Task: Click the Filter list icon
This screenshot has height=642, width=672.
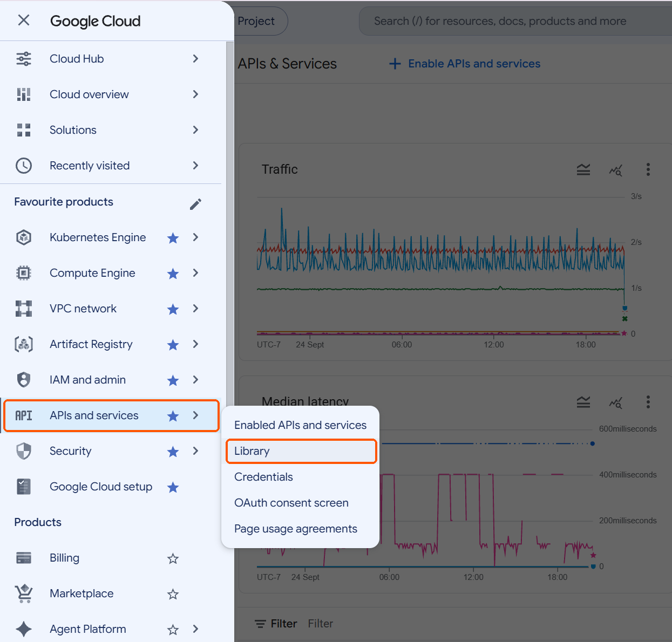Action: pyautogui.click(x=260, y=624)
